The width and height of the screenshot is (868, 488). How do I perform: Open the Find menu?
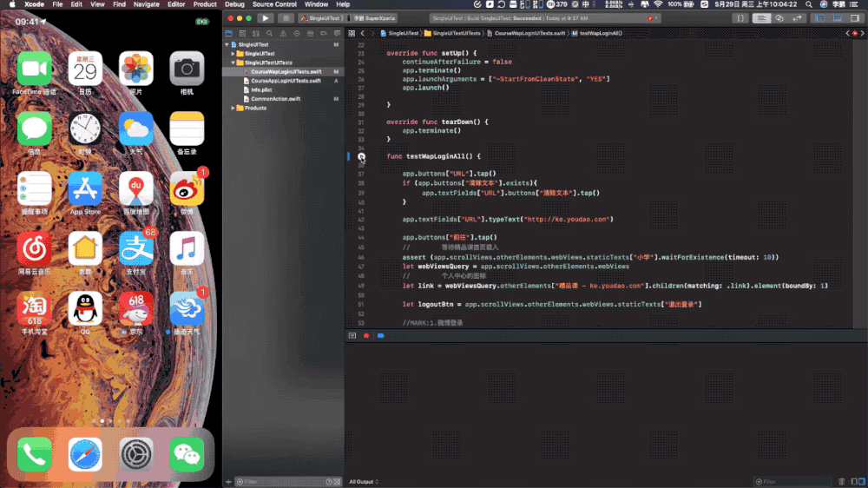point(119,4)
